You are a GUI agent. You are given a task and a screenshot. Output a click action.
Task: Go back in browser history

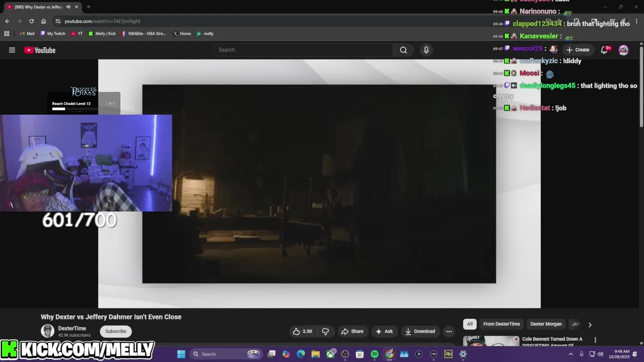pos(7,21)
